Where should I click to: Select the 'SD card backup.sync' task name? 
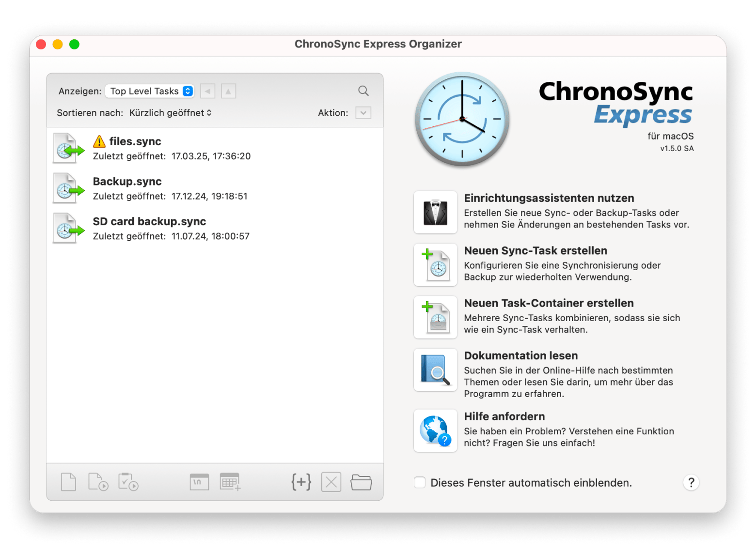tap(149, 222)
